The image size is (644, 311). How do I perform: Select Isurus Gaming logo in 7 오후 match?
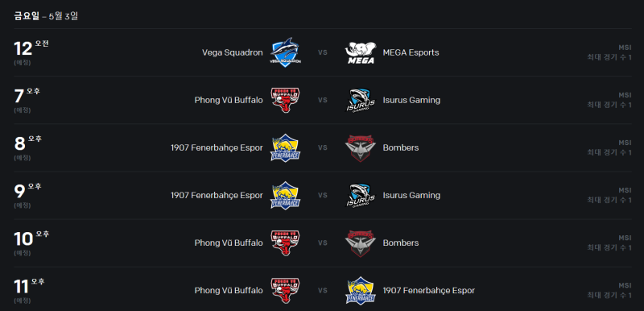coord(360,100)
